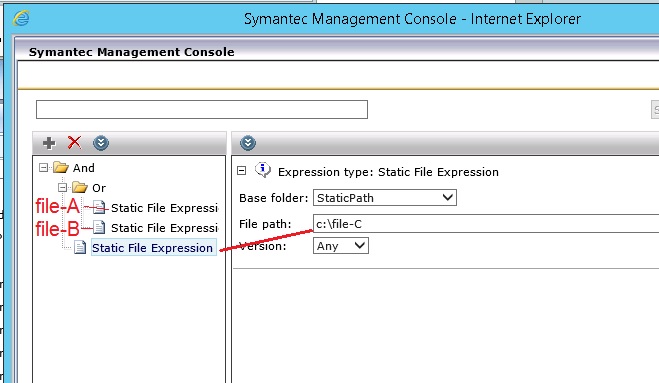
Task: Open the Version Any dropdown
Action: (x=341, y=246)
